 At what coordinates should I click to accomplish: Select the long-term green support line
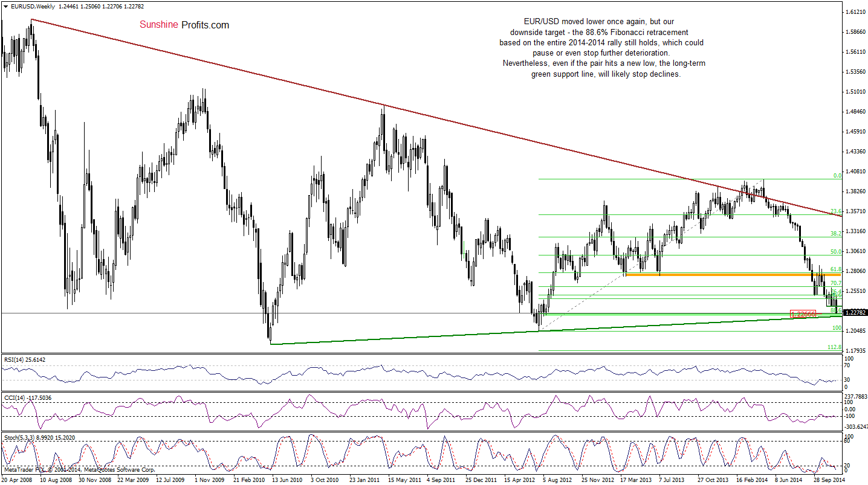pyautogui.click(x=556, y=330)
